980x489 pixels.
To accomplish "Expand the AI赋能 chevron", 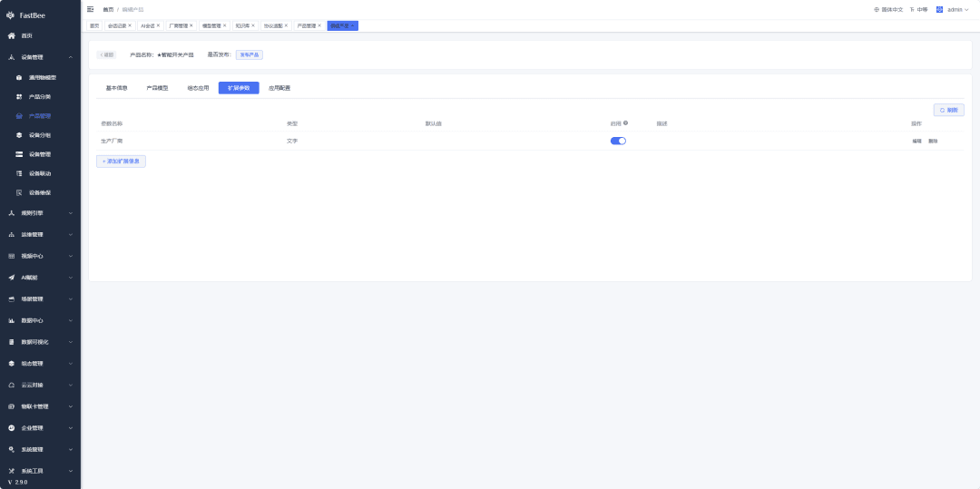I will tap(71, 278).
